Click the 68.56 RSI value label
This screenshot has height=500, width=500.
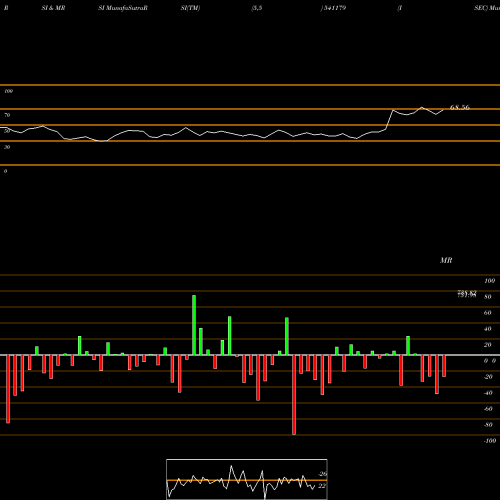(x=460, y=107)
